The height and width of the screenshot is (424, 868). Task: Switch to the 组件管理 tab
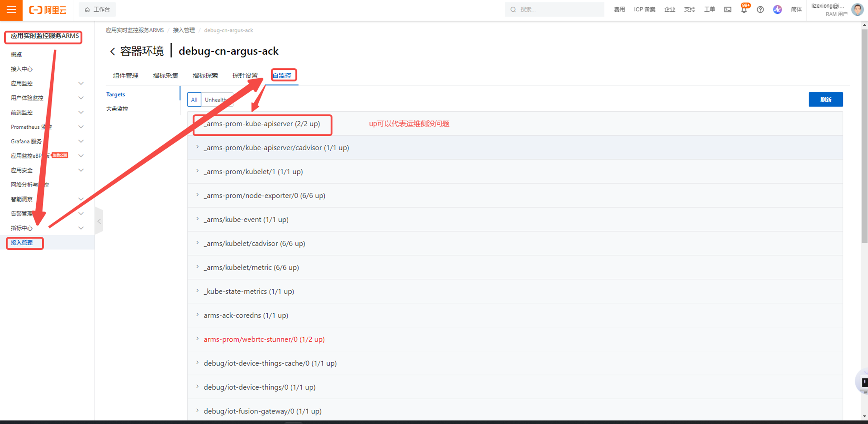126,75
